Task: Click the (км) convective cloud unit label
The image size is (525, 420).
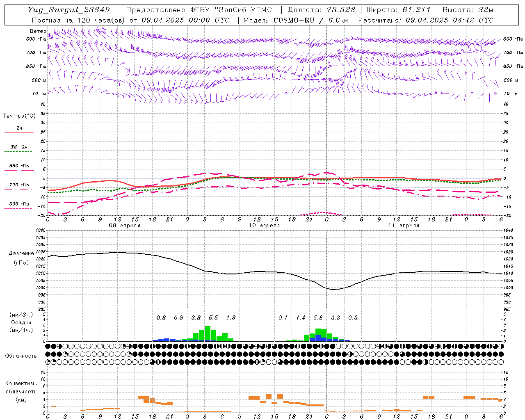Action: [x=21, y=399]
